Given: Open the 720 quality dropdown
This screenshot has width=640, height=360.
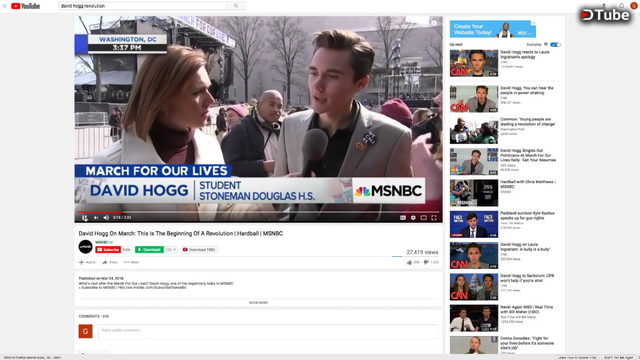Looking at the screenshot, I should pyautogui.click(x=171, y=249).
